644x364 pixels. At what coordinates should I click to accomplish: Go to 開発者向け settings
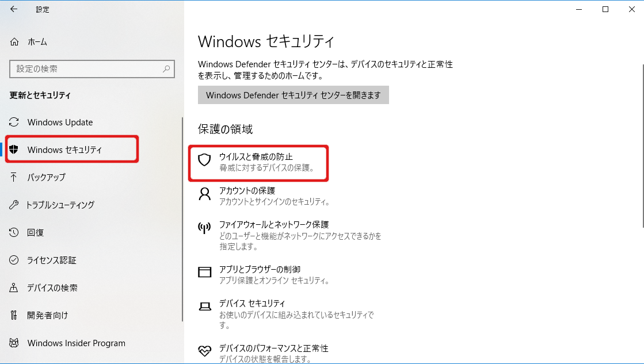pos(47,315)
